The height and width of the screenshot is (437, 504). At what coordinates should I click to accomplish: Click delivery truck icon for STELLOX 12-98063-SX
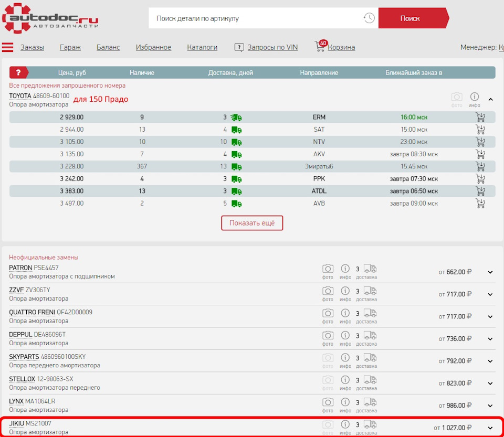point(370,380)
